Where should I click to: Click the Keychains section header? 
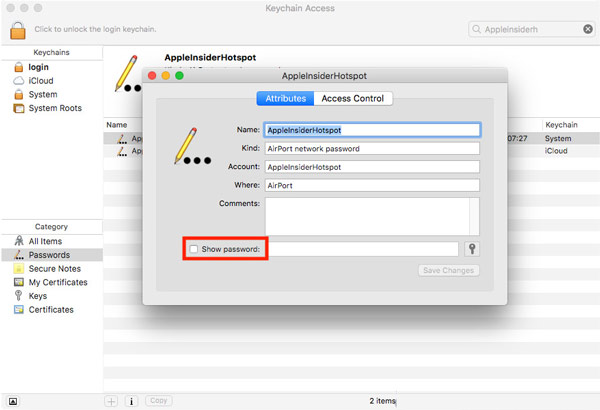pyautogui.click(x=52, y=52)
